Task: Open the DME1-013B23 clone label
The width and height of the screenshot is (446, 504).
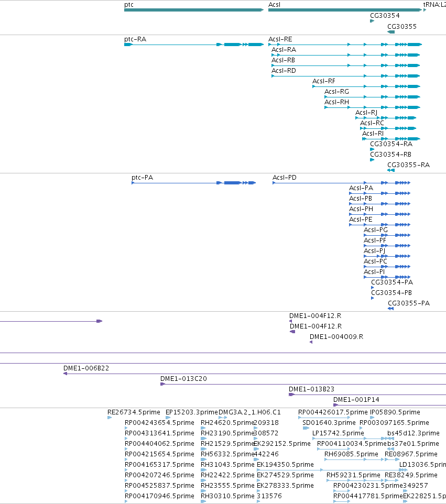Action: click(x=312, y=389)
